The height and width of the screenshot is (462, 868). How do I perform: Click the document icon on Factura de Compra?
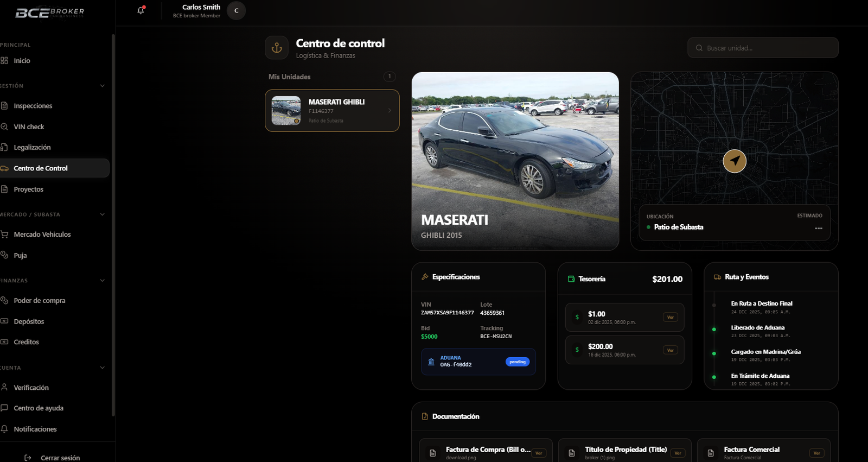(x=433, y=453)
